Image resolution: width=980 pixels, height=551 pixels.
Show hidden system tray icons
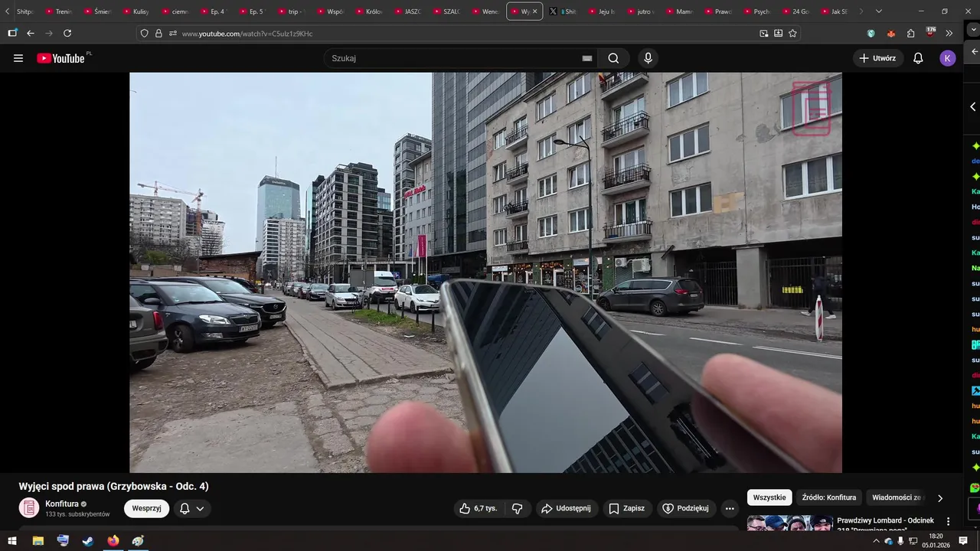point(876,541)
